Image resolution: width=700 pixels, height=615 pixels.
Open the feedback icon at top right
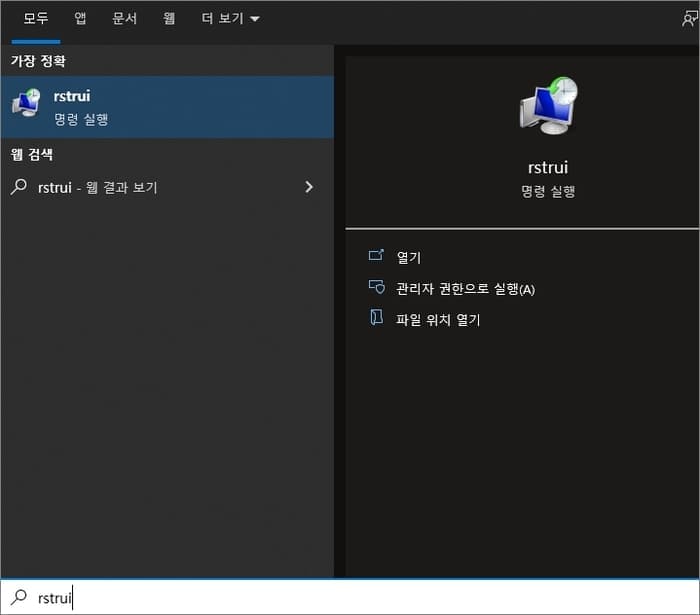tap(690, 18)
